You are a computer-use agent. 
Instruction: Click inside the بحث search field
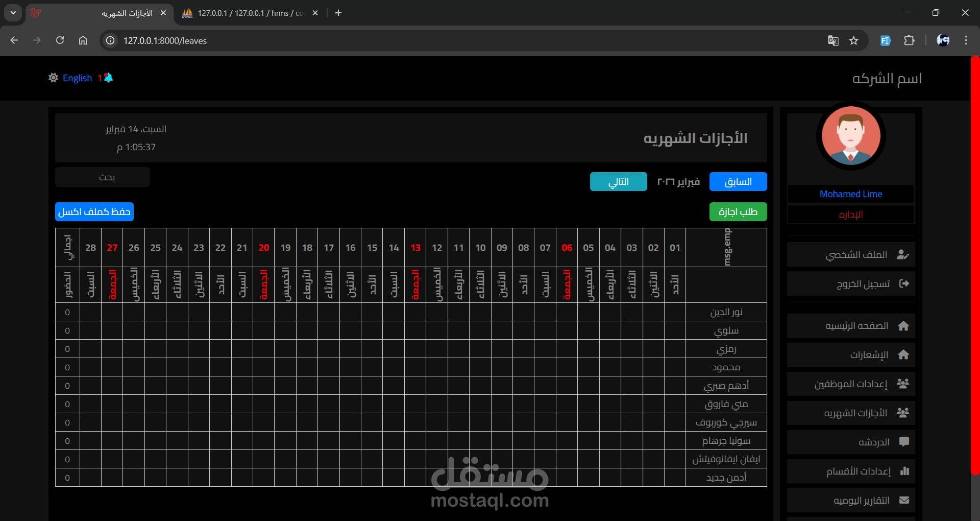click(102, 177)
